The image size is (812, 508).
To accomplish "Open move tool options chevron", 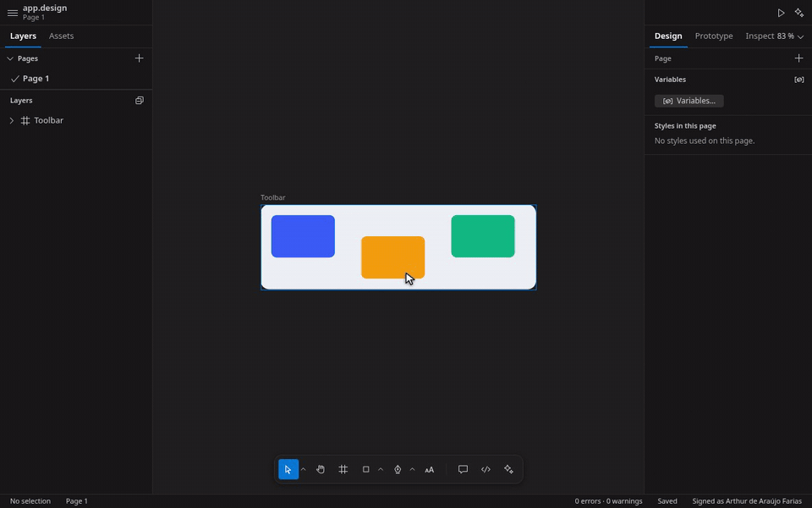I will point(304,470).
